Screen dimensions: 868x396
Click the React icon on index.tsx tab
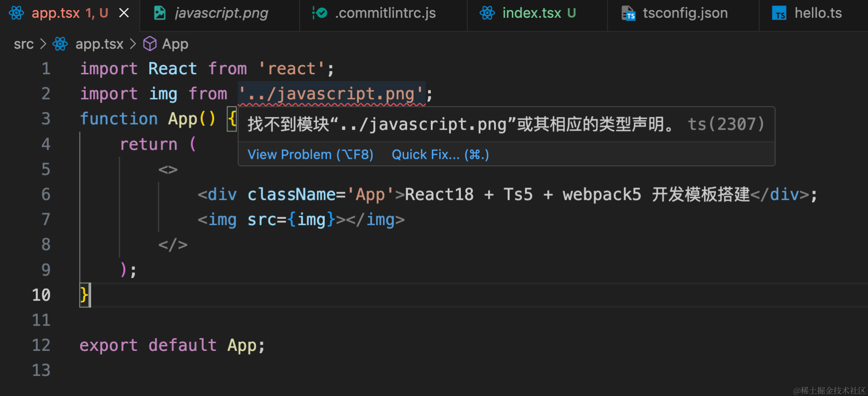[487, 13]
